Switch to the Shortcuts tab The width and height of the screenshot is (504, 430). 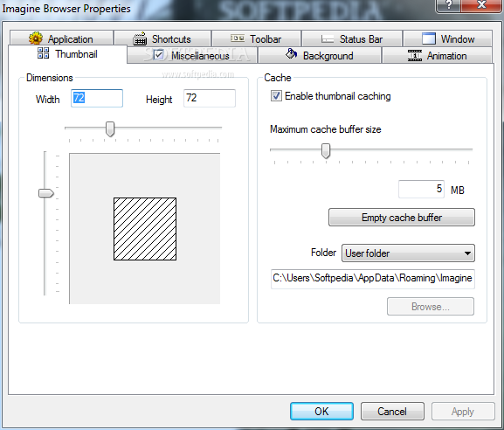tap(162, 38)
